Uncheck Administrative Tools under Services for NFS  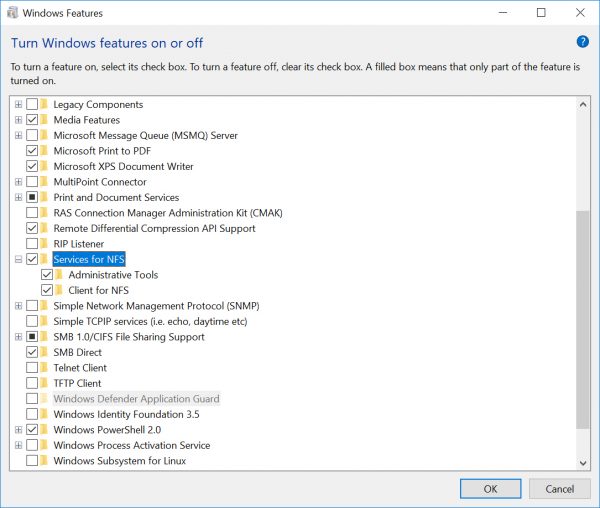[x=47, y=275]
